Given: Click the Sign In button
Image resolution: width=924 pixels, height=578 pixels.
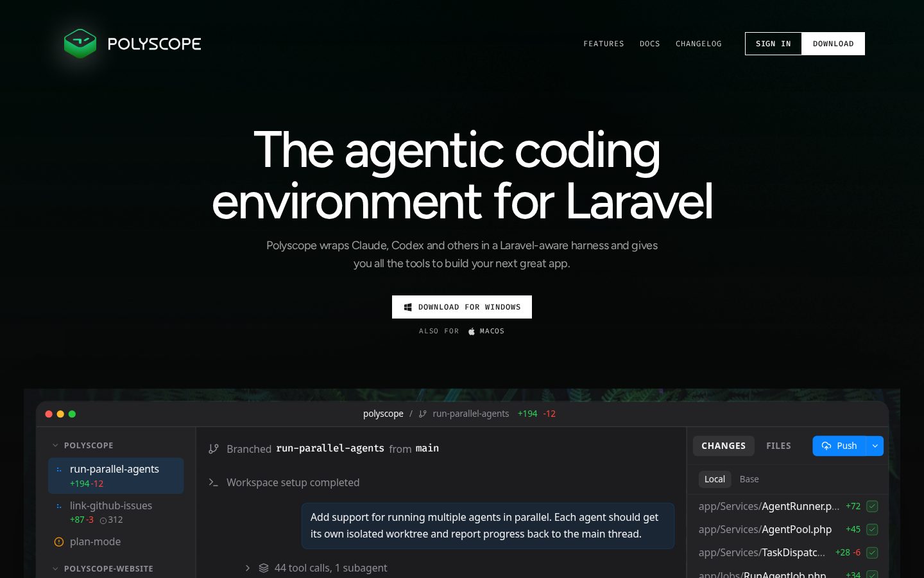Looking at the screenshot, I should 773,44.
